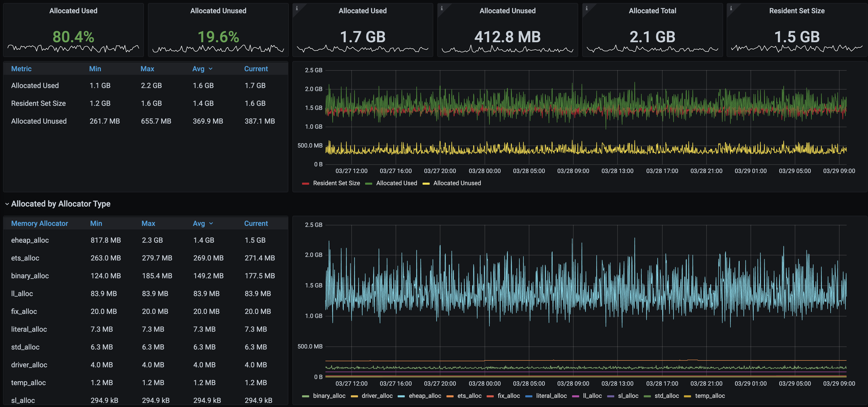Toggle ets_alloc series label in bottom legend
The image size is (868, 407).
pos(469,396)
